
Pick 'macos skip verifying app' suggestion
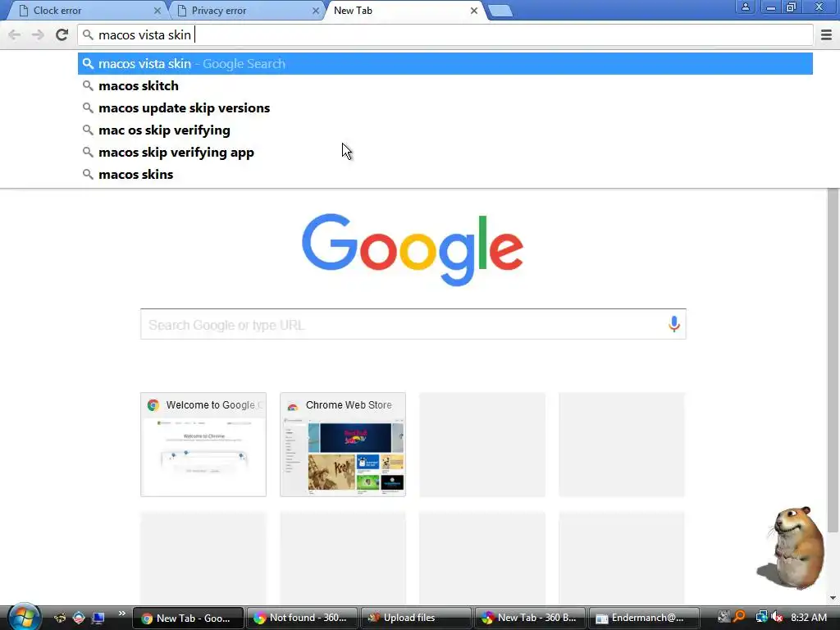coord(445,152)
